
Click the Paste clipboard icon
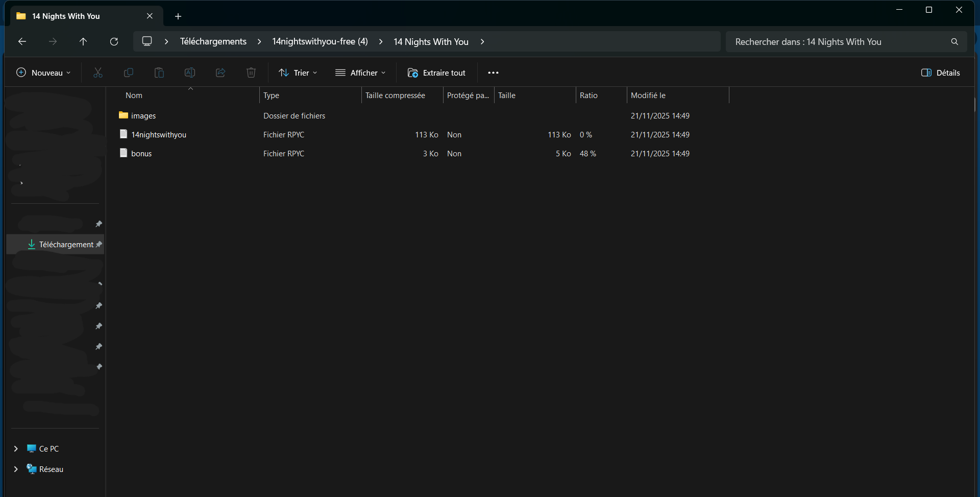point(159,73)
